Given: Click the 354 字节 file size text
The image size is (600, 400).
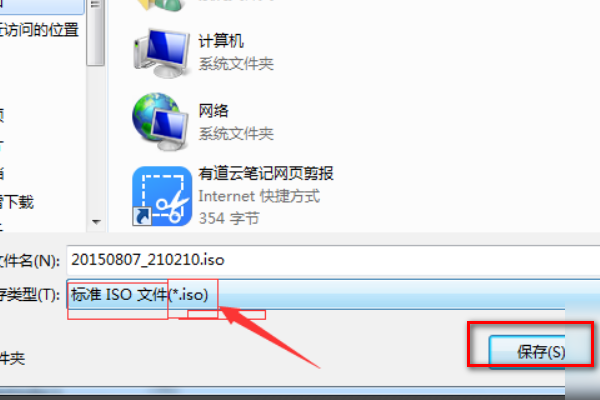Looking at the screenshot, I should tap(229, 219).
